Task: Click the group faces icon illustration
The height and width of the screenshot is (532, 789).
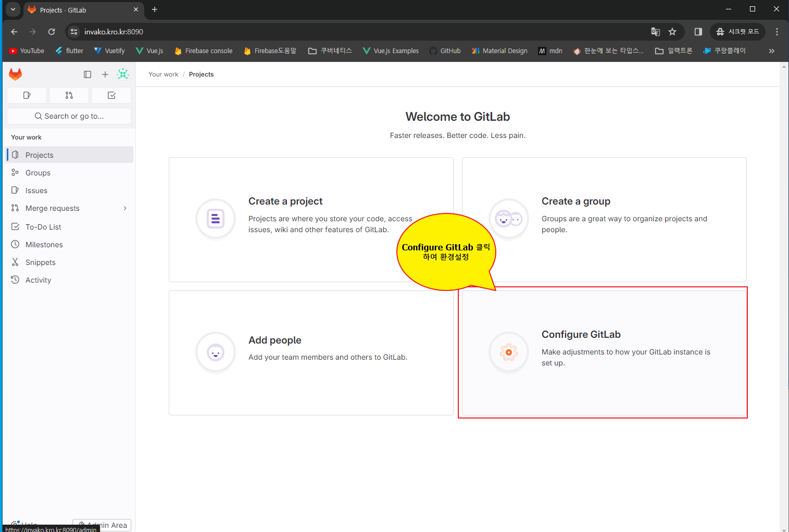Action: [x=509, y=219]
